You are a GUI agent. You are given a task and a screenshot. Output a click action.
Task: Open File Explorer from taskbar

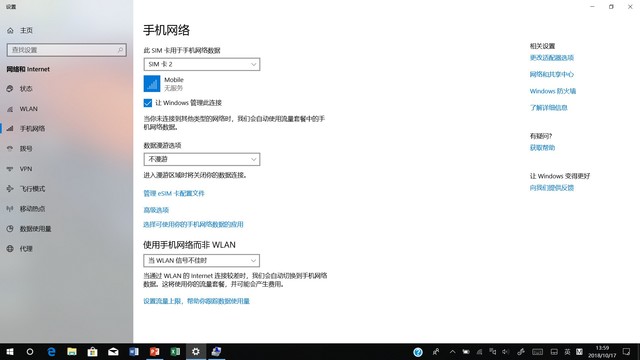pos(72,352)
